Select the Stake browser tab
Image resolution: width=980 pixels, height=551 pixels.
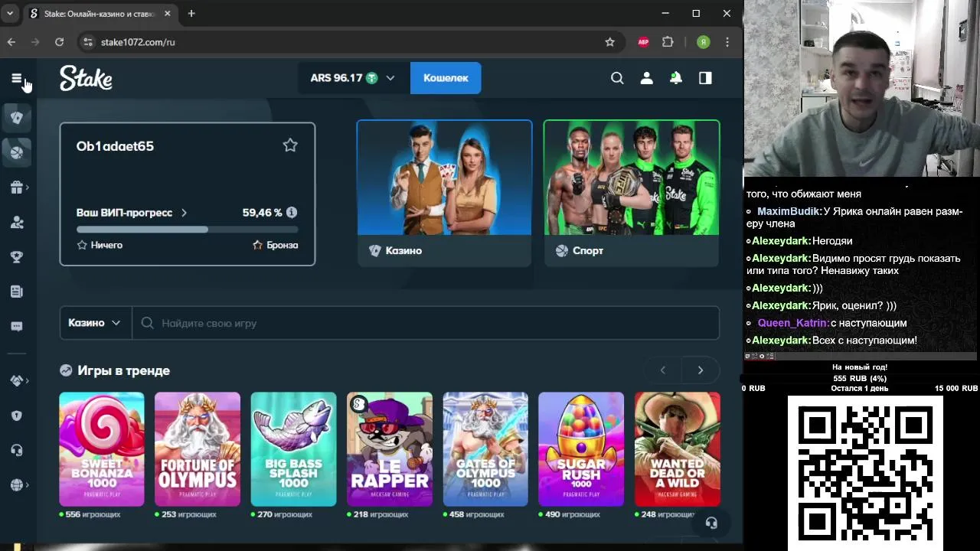pos(100,13)
